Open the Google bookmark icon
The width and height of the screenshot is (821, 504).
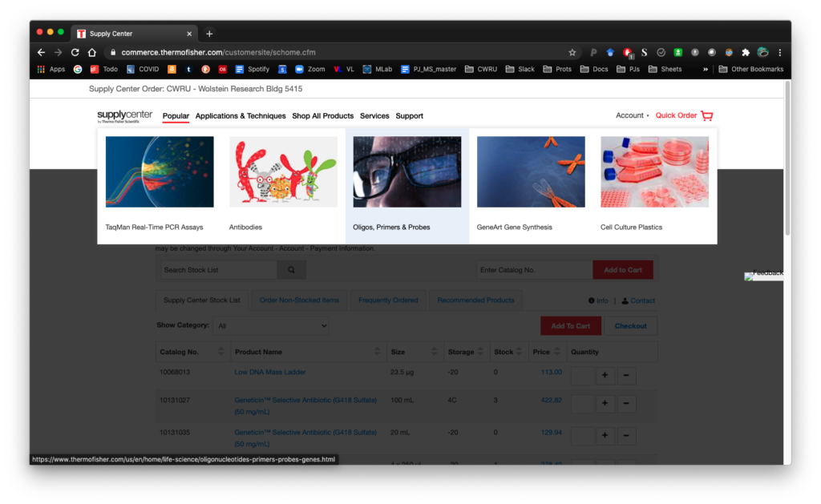[78, 69]
